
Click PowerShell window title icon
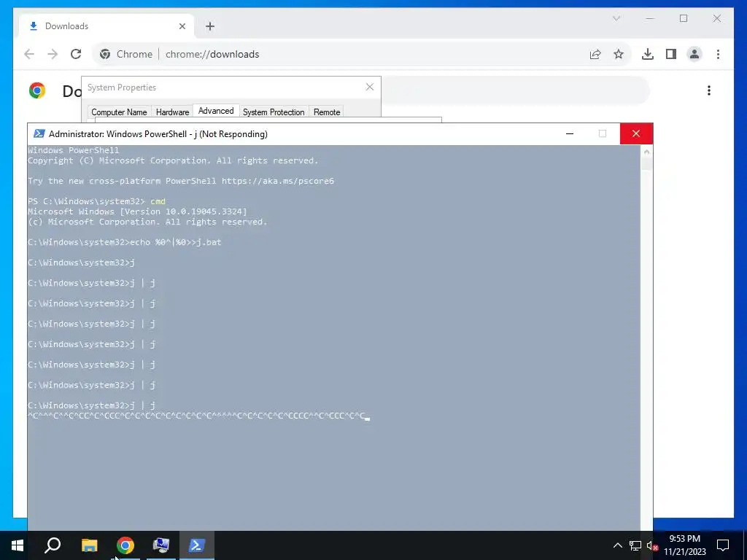39,134
